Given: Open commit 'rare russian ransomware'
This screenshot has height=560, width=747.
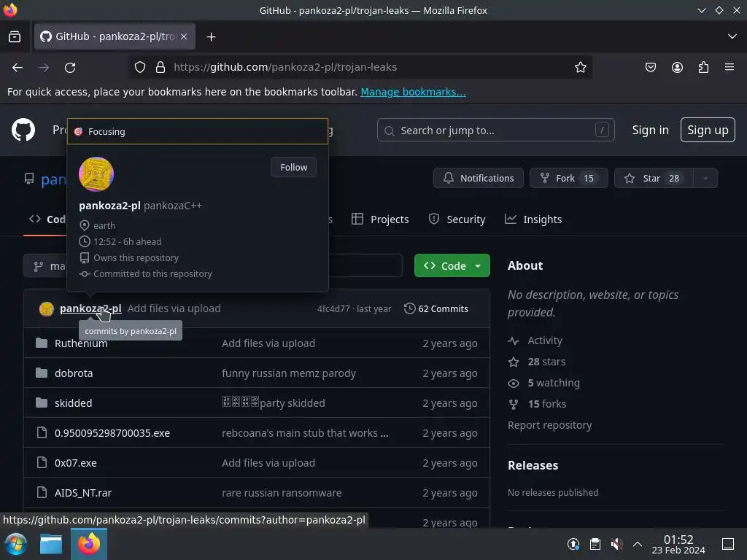Looking at the screenshot, I should pyautogui.click(x=282, y=493).
